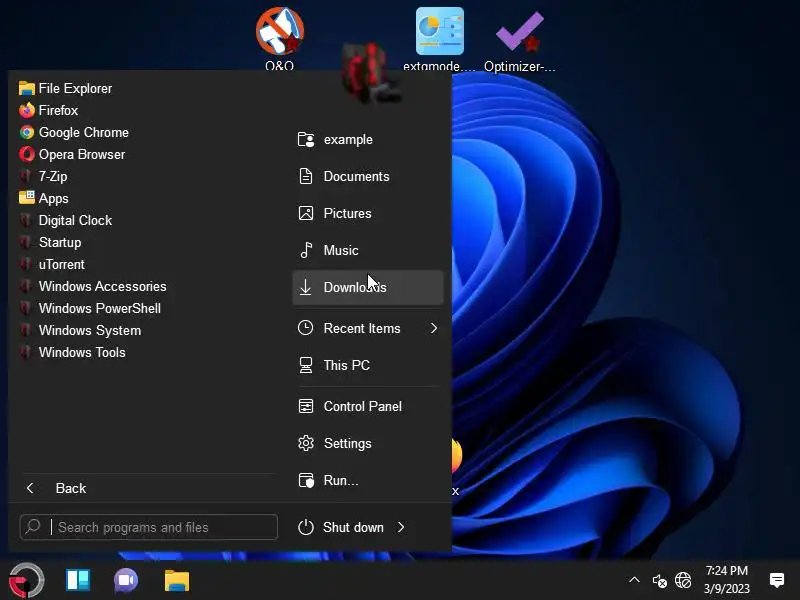The width and height of the screenshot is (800, 600).
Task: Click the network globe tray icon
Action: pyautogui.click(x=683, y=580)
